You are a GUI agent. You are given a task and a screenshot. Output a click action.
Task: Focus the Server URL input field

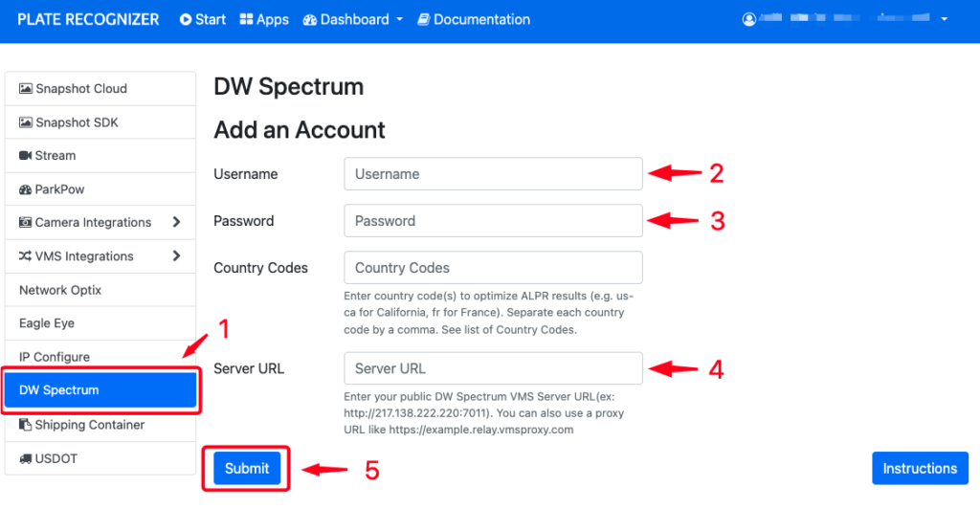pyautogui.click(x=493, y=368)
